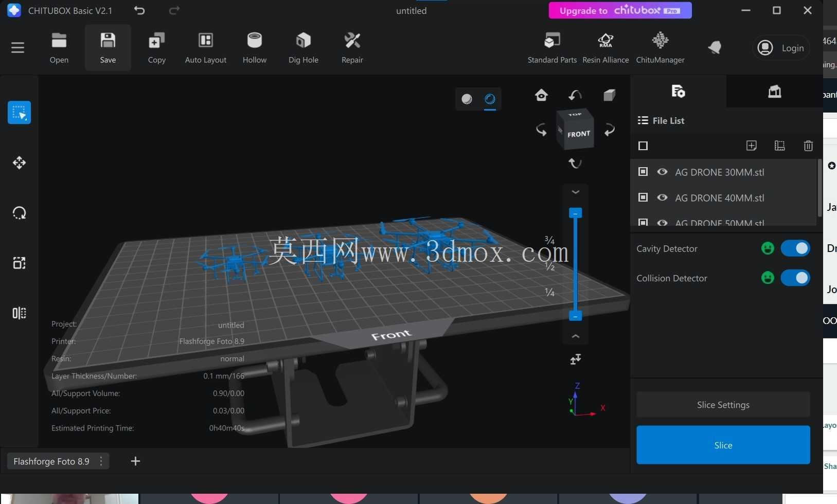The image size is (837, 504).
Task: Click the upper layer slider handle
Action: click(x=575, y=213)
